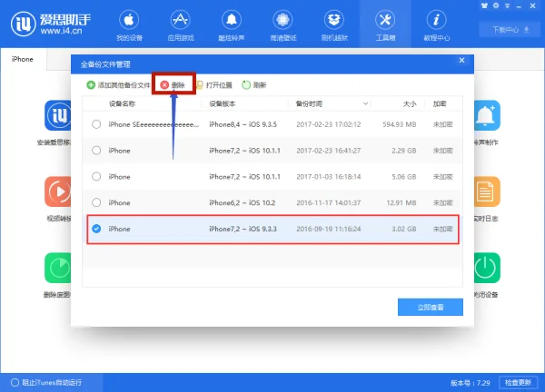Viewport: 545px width, 392px height.
Task: Close the 全备份文件管理 dialog
Action: tap(461, 61)
